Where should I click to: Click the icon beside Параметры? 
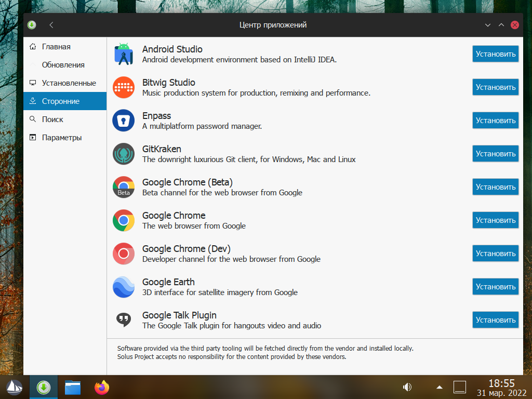click(x=33, y=137)
